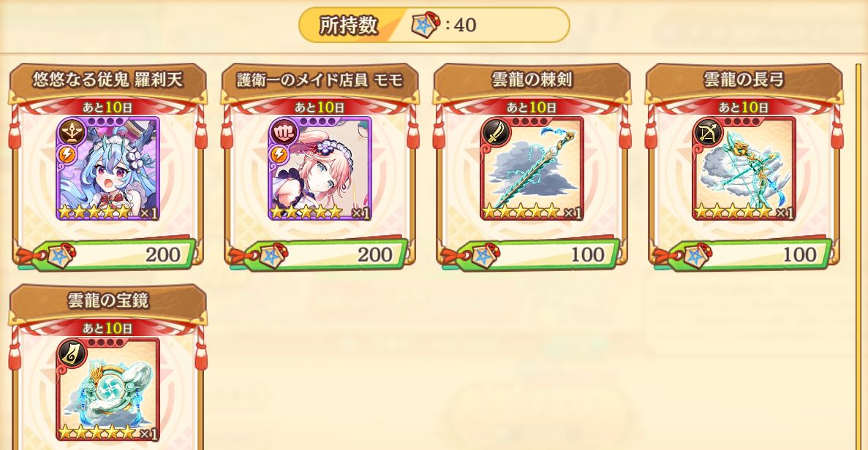Click the lightning attribute icon on 羅刹天 card
The height and width of the screenshot is (450, 868).
pos(67,156)
